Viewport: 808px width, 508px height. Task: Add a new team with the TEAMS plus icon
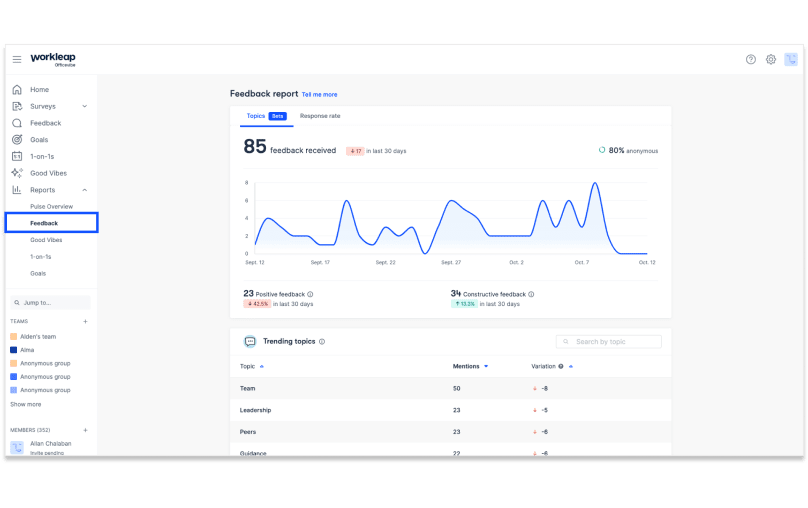pos(85,321)
